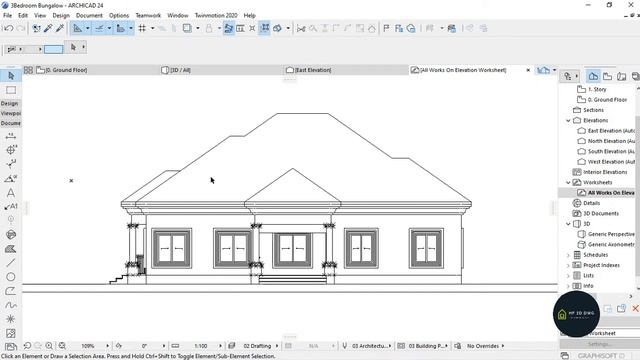Viewport: 640px width, 360px height.
Task: Click the Fit in Window zoom icon
Action: pyautogui.click(x=62, y=346)
